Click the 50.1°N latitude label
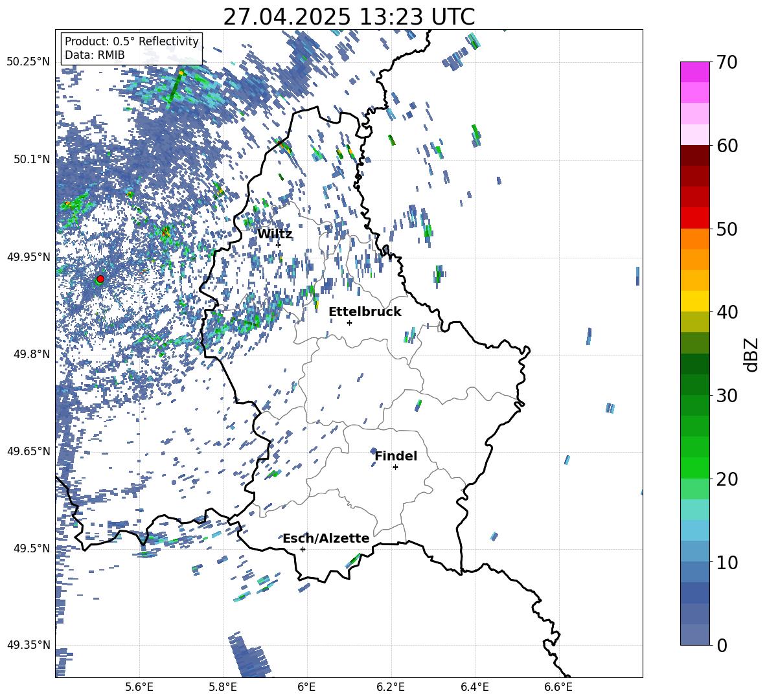Image resolution: width=767 pixels, height=700 pixels. 32,159
